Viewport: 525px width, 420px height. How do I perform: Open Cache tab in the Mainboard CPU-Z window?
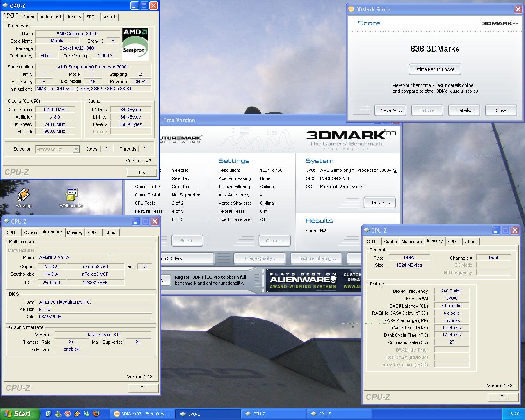30,233
